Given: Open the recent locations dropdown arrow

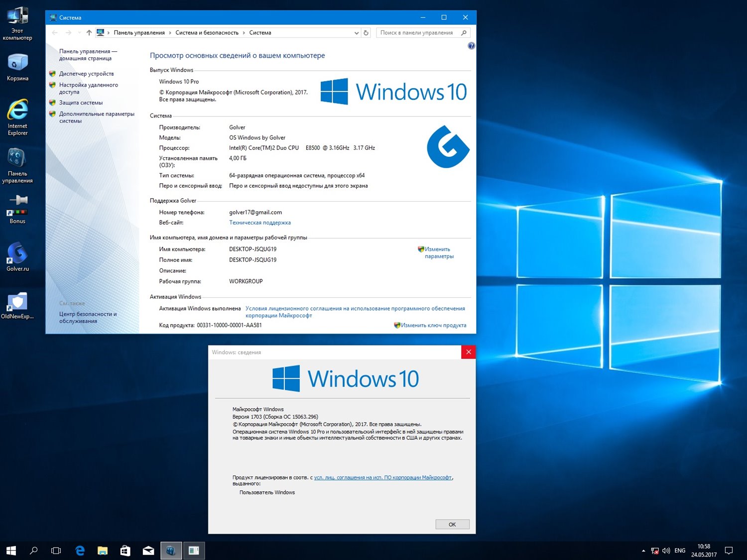Looking at the screenshot, I should click(x=79, y=33).
